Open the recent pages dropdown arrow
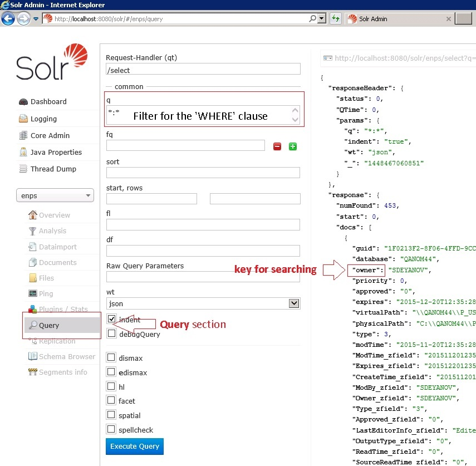 click(36, 19)
